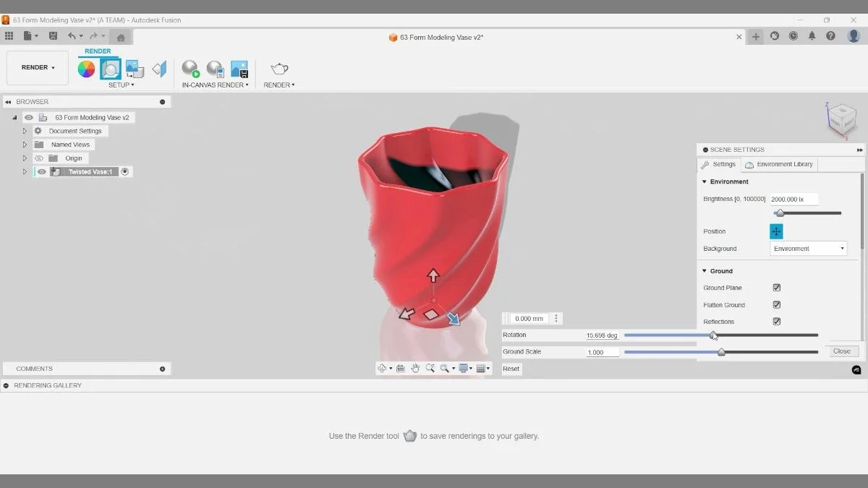Disable Reflections in Ground settings

tap(776, 322)
